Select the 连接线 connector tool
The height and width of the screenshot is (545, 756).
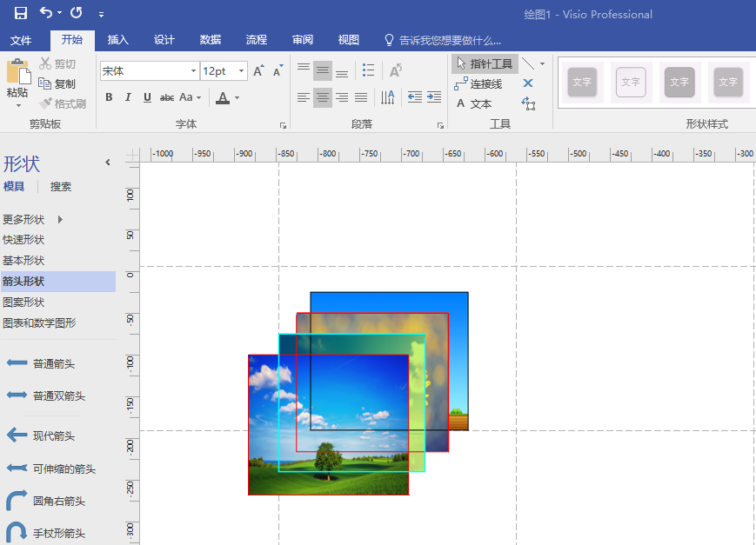pos(478,83)
